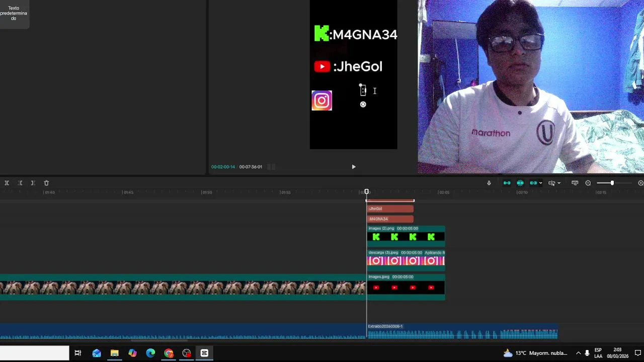Select the images.jpeg YouTube clip

406,287
